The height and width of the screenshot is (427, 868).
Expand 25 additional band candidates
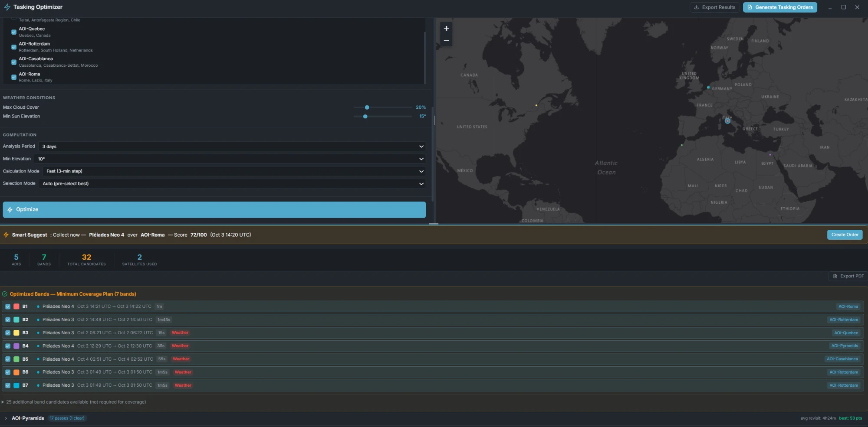[74, 402]
